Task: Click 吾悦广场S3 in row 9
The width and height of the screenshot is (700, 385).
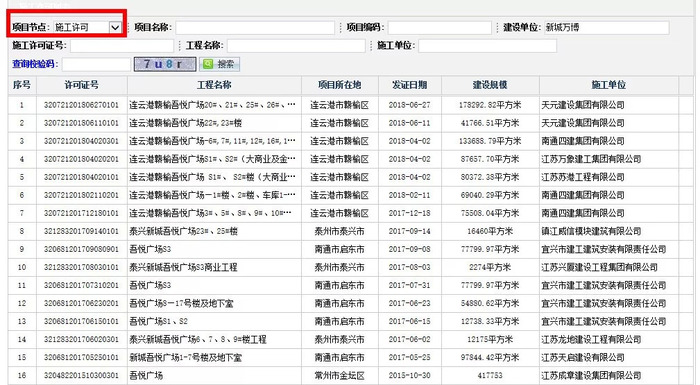Action: [x=150, y=249]
